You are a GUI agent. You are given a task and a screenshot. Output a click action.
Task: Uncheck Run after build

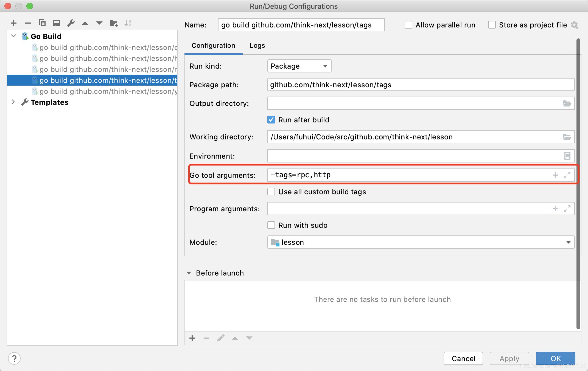pyautogui.click(x=271, y=120)
